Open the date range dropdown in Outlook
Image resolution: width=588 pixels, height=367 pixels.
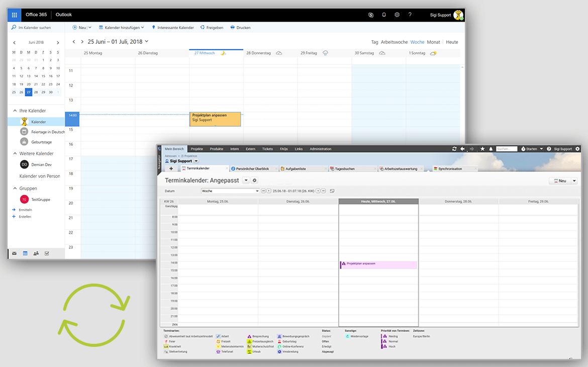(147, 41)
